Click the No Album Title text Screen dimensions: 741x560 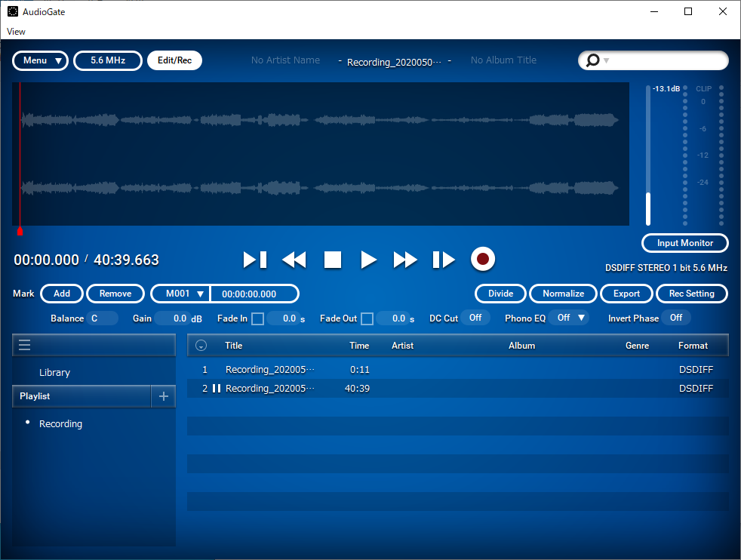[x=503, y=60]
